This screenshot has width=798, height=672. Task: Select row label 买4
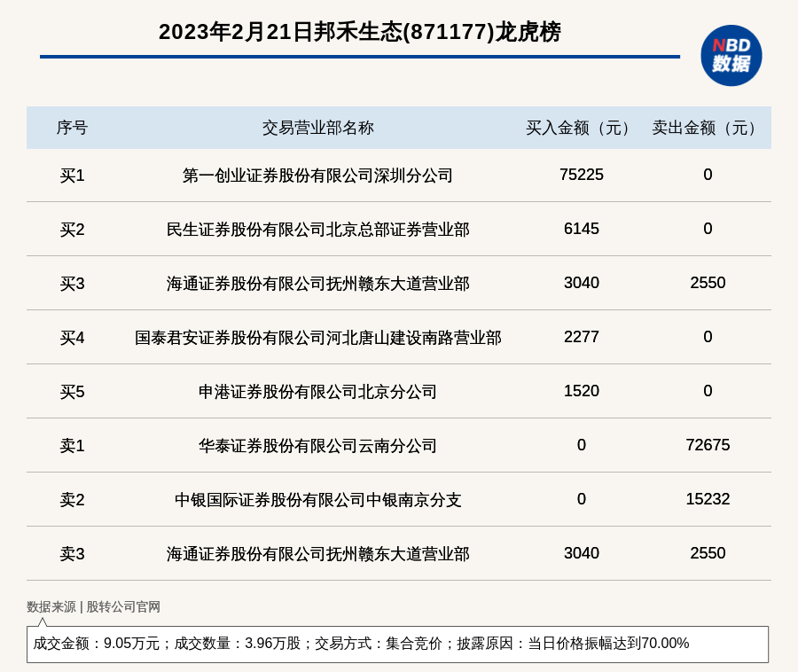pos(72,338)
